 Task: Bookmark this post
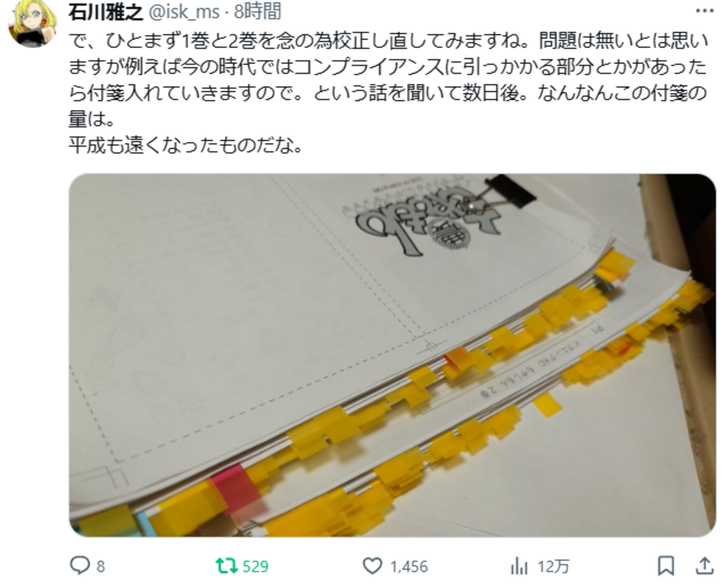[666, 566]
